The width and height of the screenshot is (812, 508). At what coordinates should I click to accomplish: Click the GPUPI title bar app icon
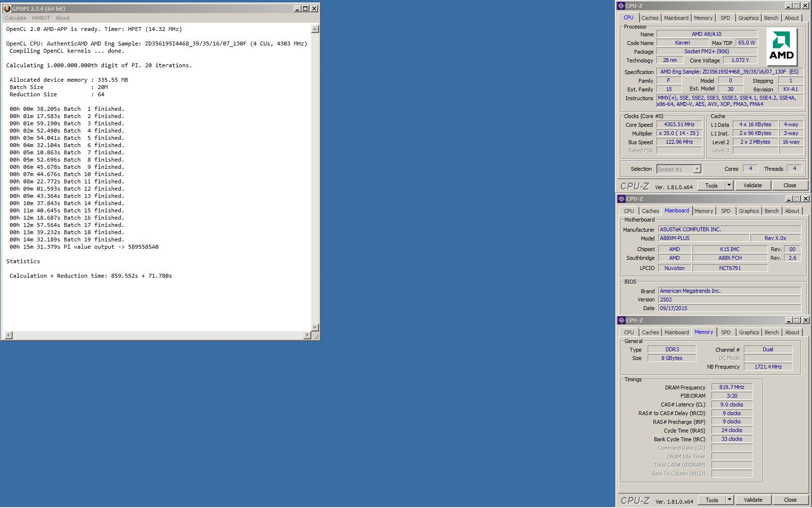point(7,8)
